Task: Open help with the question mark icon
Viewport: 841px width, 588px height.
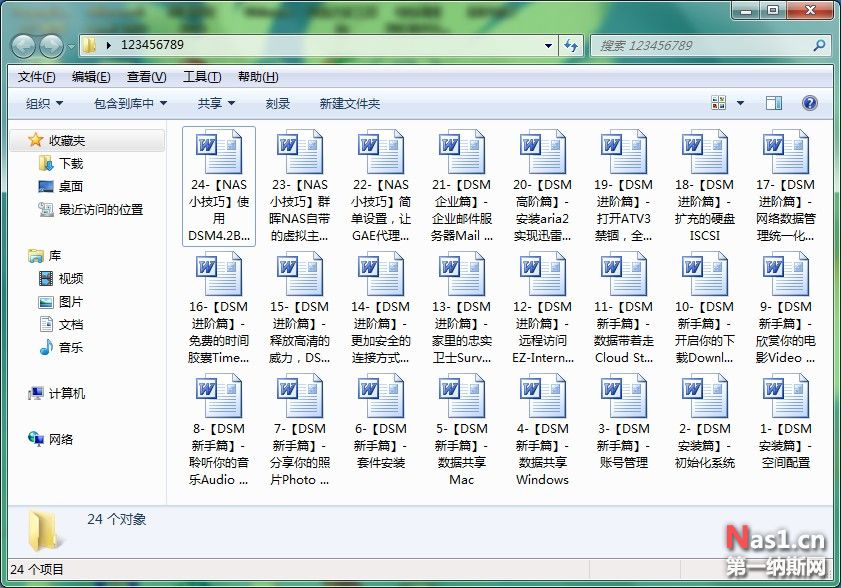Action: [x=809, y=103]
